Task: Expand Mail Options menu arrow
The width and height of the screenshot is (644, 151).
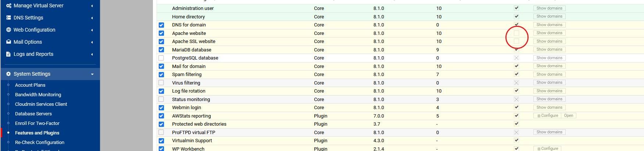Action: (x=92, y=42)
